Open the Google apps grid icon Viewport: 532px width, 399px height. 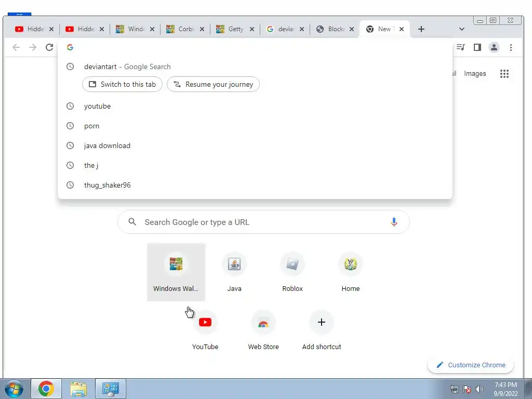[x=504, y=74]
